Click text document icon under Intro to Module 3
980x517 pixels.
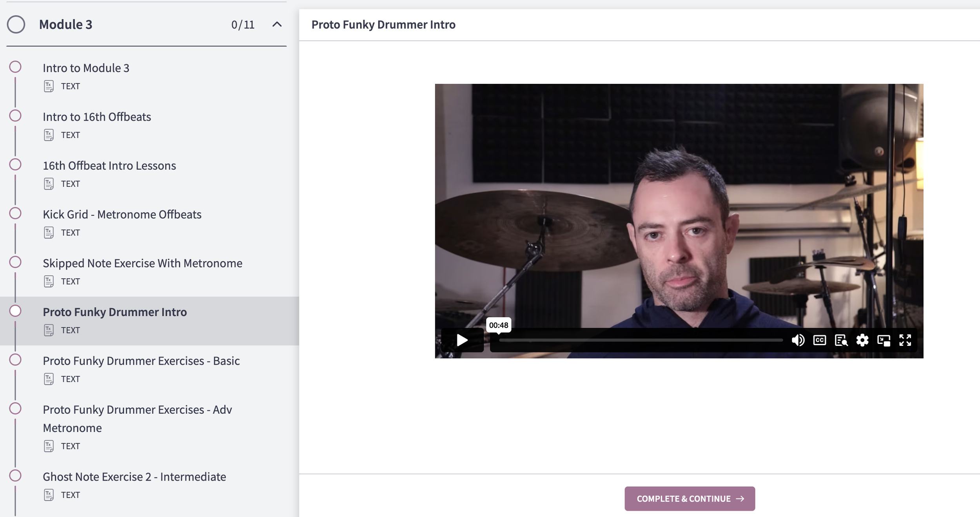(x=49, y=86)
